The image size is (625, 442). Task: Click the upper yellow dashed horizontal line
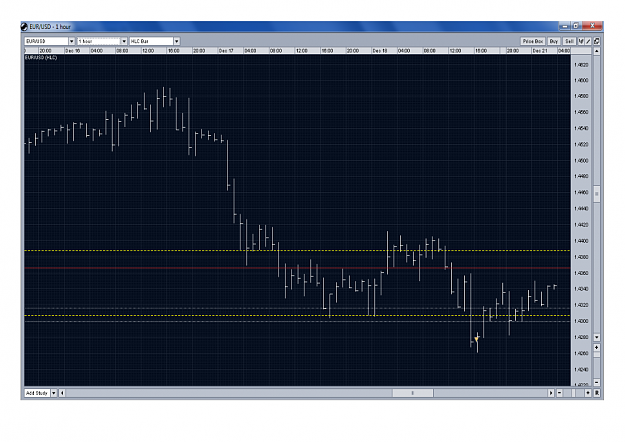click(x=297, y=251)
